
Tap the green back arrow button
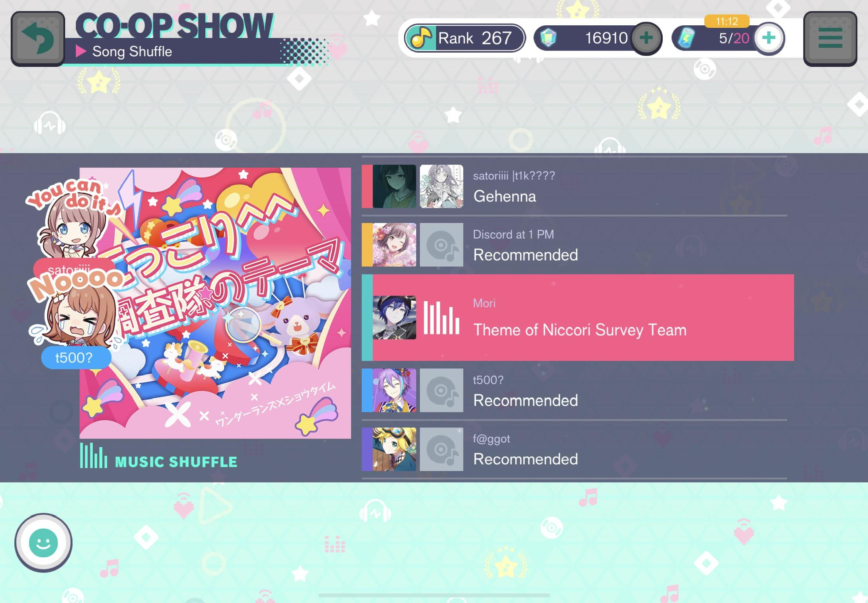coord(38,38)
